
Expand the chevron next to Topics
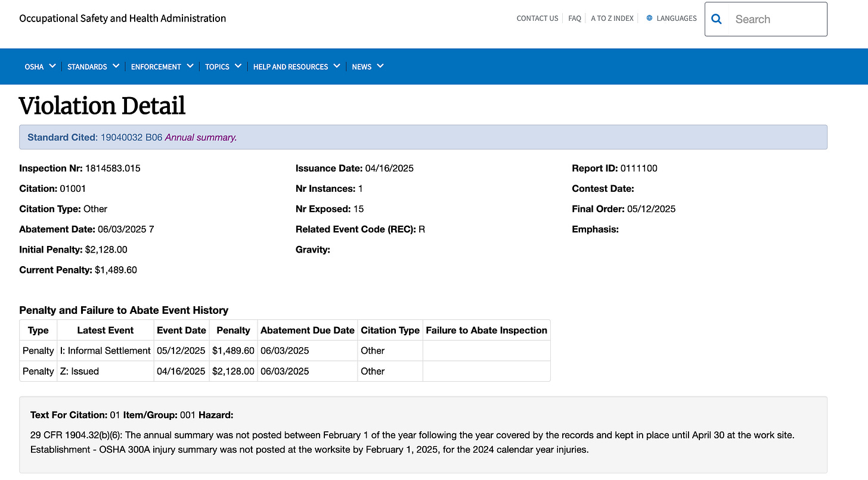tap(238, 66)
